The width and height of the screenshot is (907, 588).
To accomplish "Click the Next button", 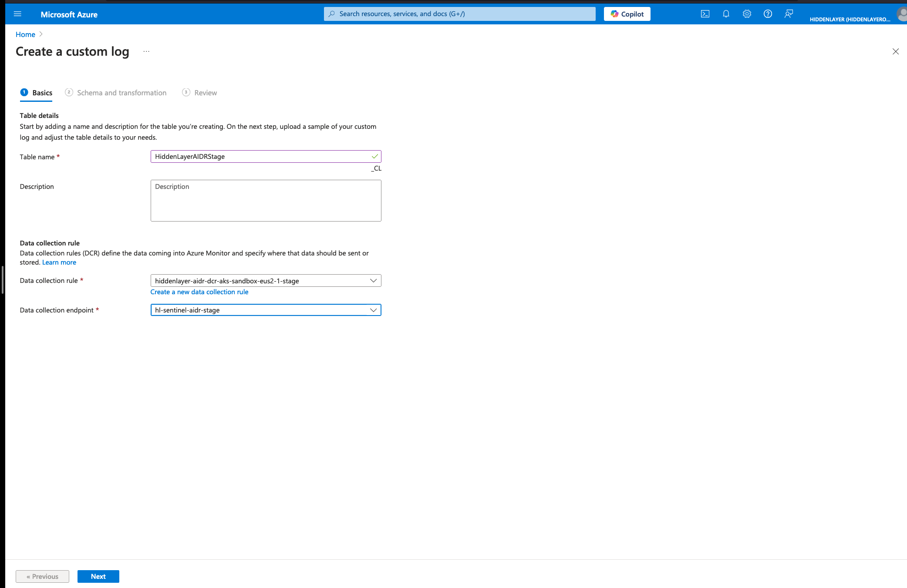I will pyautogui.click(x=98, y=576).
